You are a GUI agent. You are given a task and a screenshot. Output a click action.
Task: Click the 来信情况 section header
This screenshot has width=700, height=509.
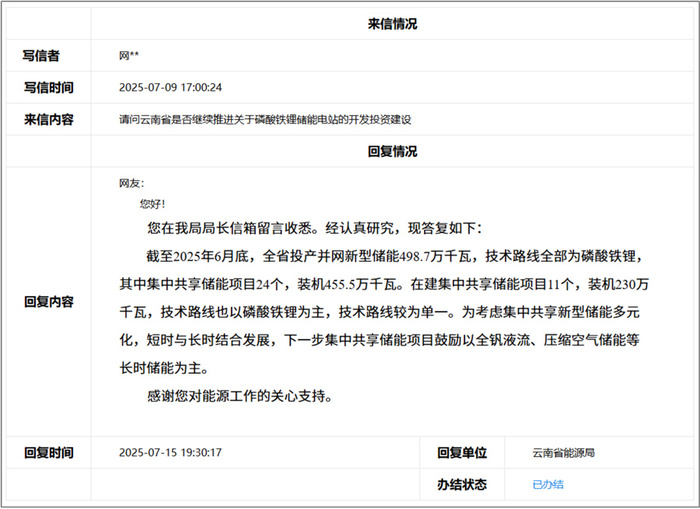tap(392, 24)
